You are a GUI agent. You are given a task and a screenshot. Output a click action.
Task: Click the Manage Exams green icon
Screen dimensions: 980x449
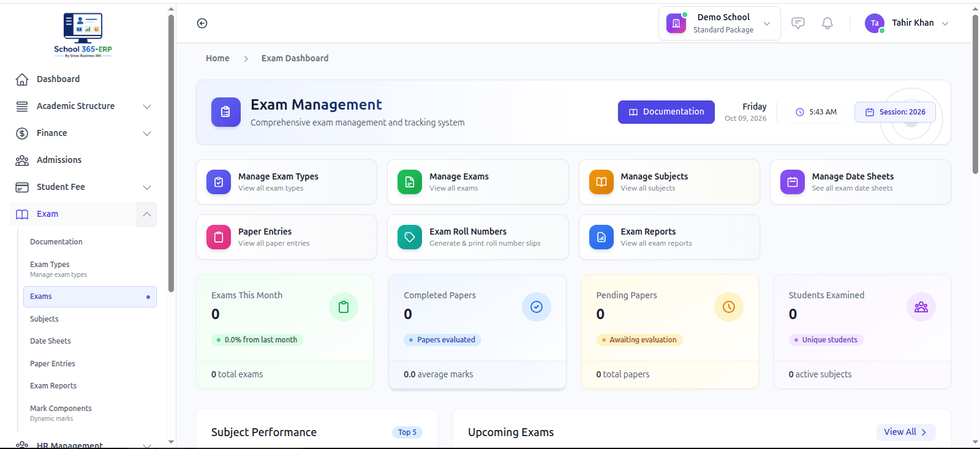[410, 182]
